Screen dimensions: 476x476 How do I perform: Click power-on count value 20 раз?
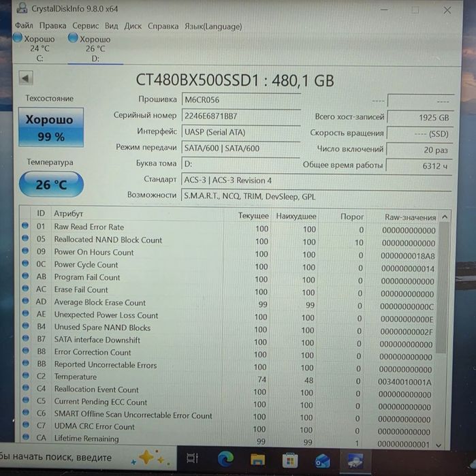[419, 150]
